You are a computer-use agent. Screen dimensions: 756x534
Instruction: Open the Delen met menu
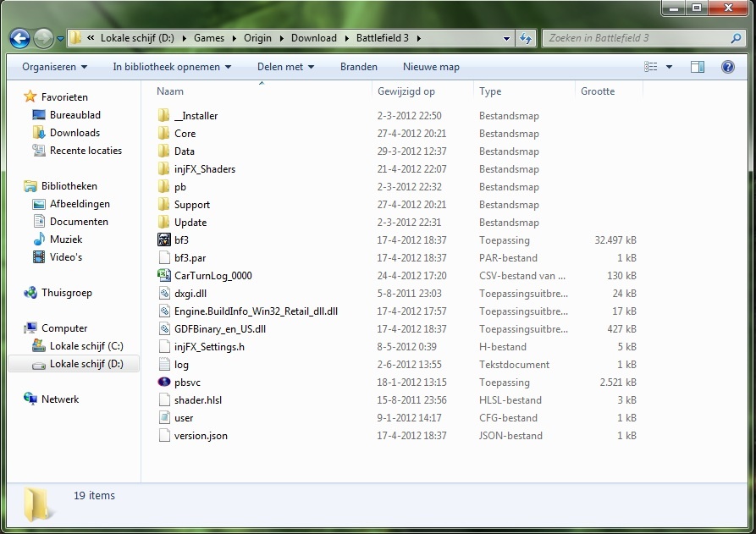coord(285,67)
